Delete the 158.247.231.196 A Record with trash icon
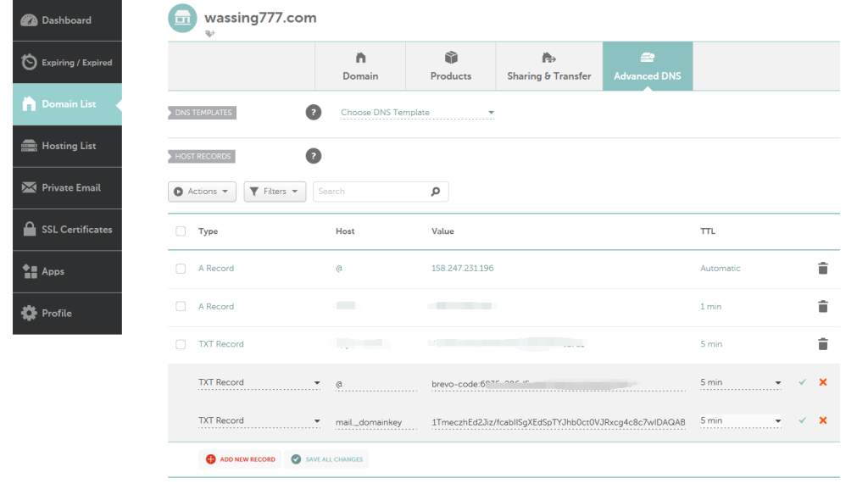The image size is (868, 484). (822, 269)
